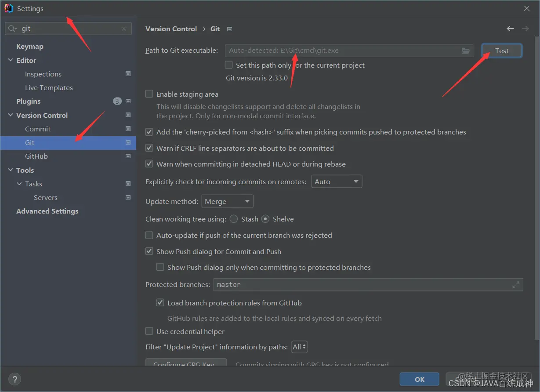The height and width of the screenshot is (392, 540).
Task: Click the project icon on Commit row
Action: pos(128,129)
